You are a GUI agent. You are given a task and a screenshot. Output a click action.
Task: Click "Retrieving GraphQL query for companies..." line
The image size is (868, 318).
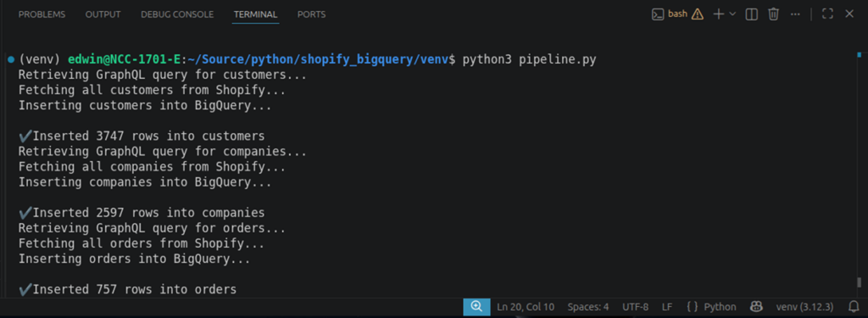tap(162, 151)
